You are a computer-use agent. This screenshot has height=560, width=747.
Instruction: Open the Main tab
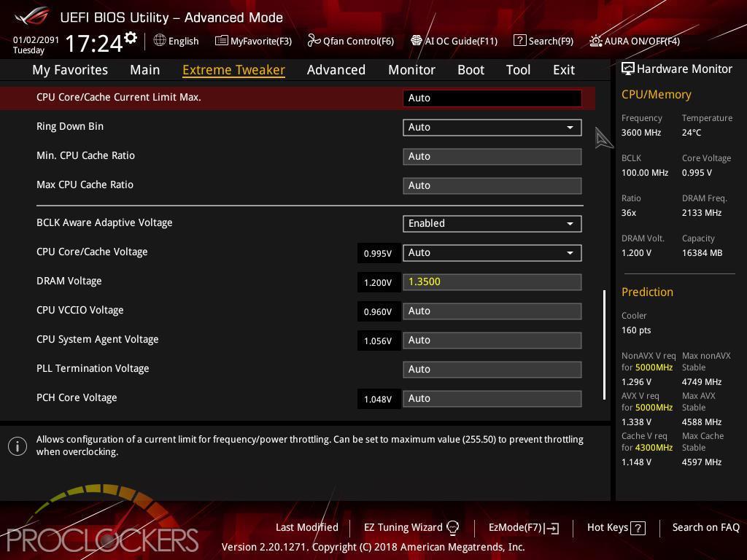pos(145,70)
